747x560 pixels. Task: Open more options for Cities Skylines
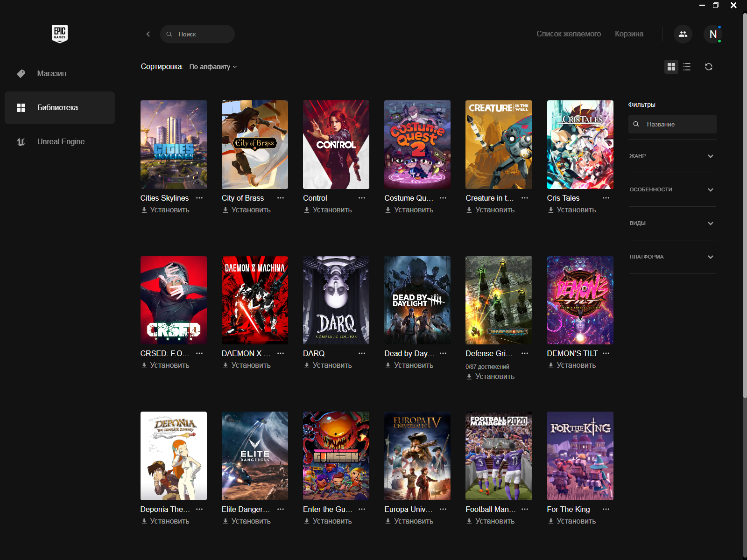pos(199,198)
